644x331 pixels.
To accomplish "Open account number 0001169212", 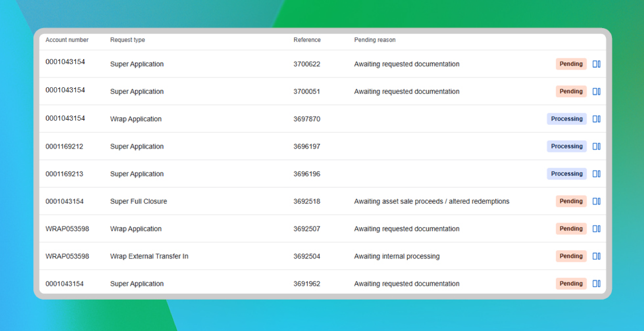I will coord(64,146).
